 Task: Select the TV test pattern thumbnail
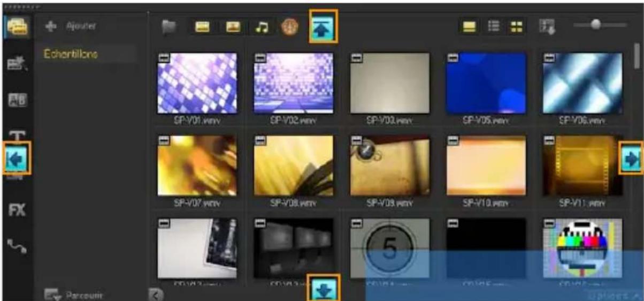pyautogui.click(x=582, y=248)
